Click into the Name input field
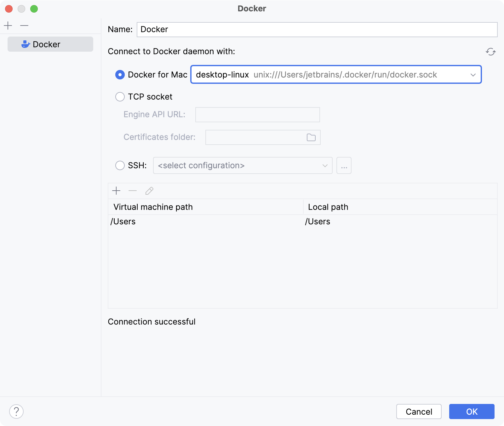The width and height of the screenshot is (504, 426). (x=317, y=30)
